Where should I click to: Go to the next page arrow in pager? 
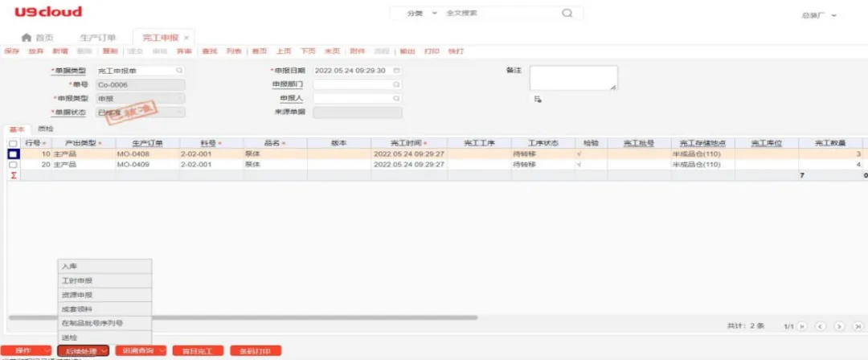pyautogui.click(x=838, y=326)
